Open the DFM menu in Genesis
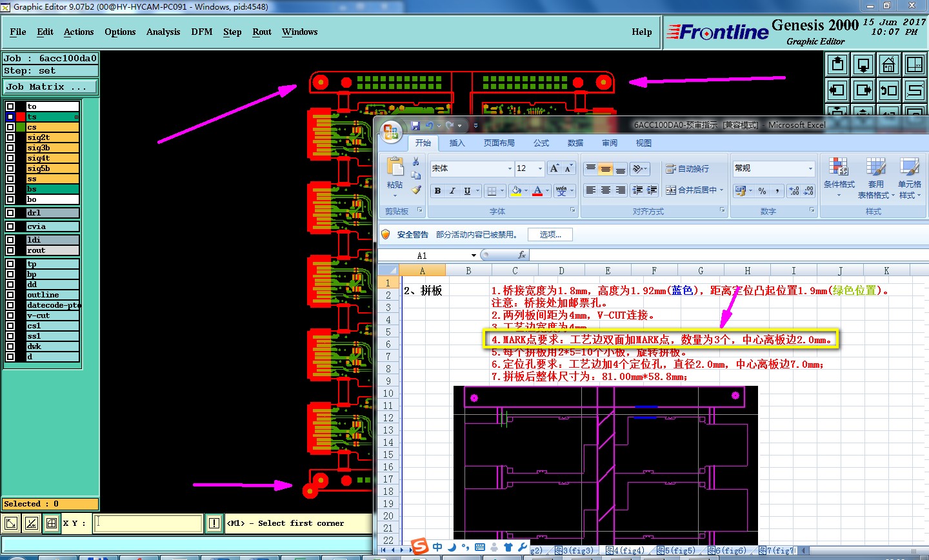This screenshot has height=560, width=929. (x=202, y=32)
